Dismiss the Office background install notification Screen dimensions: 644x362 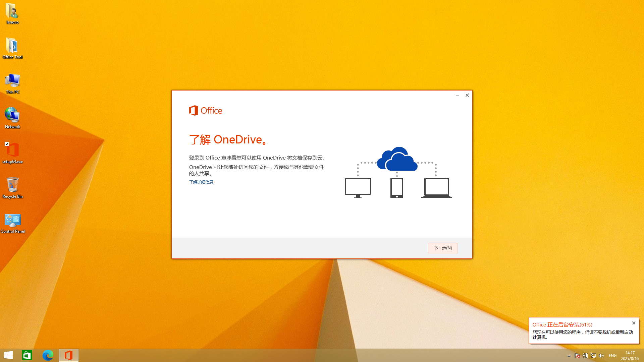coord(634,323)
